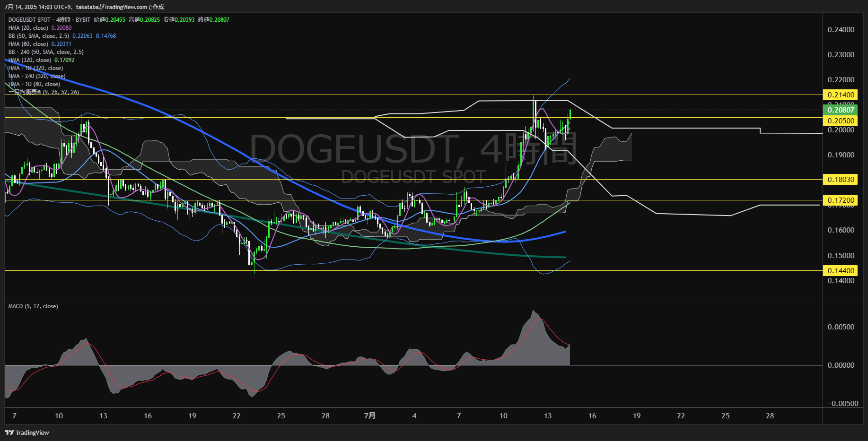Click the HMA (80, close) indicator legend
The height and width of the screenshot is (441, 868).
(x=28, y=44)
